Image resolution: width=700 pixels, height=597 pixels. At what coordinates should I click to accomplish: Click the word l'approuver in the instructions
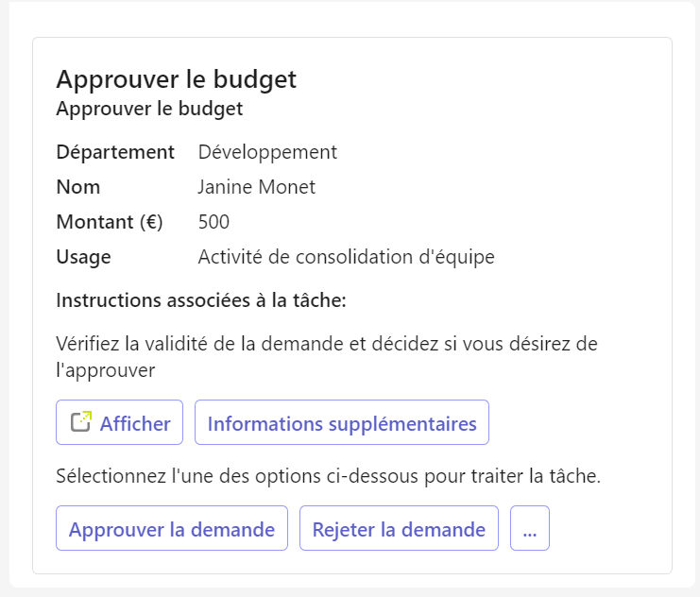pyautogui.click(x=105, y=370)
